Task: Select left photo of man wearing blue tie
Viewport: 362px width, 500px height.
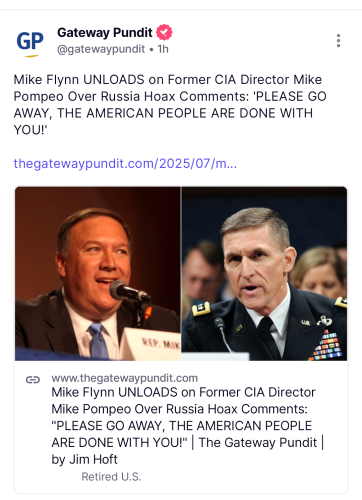Action: [98, 274]
